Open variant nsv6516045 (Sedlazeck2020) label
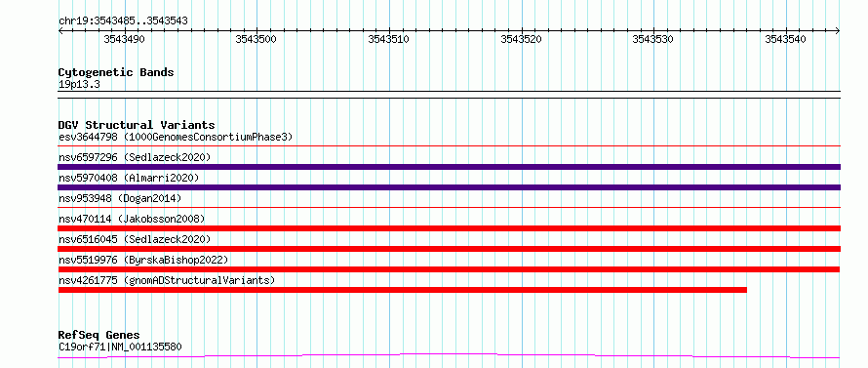868x368 pixels. (135, 239)
